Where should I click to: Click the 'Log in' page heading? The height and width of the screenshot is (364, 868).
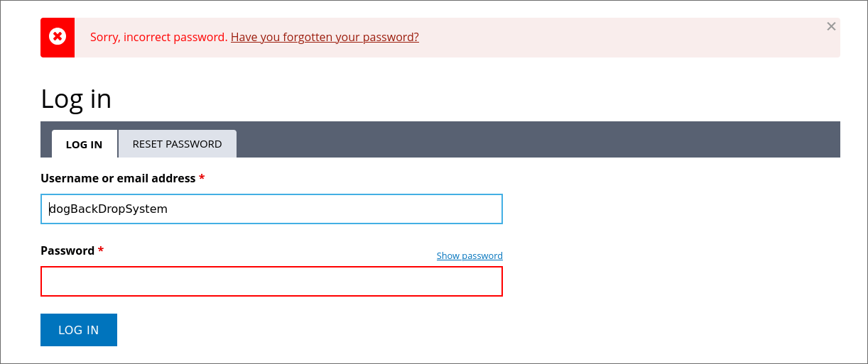[76, 99]
